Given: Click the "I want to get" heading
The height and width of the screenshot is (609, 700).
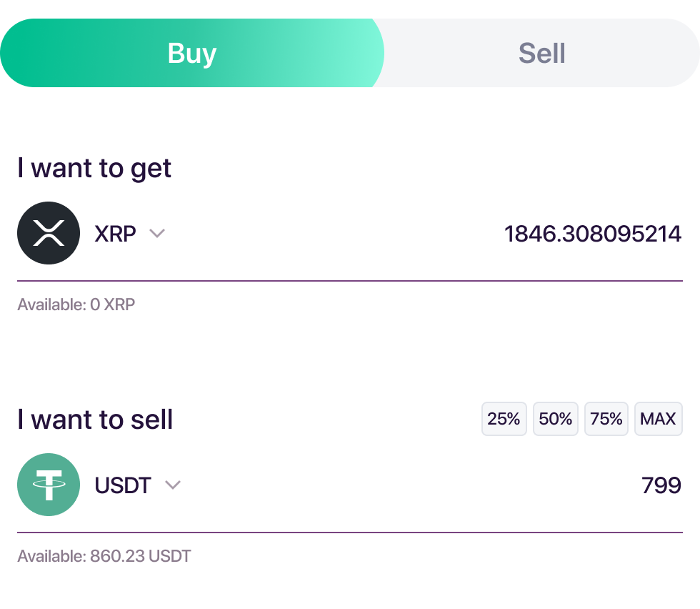Looking at the screenshot, I should click(x=94, y=168).
